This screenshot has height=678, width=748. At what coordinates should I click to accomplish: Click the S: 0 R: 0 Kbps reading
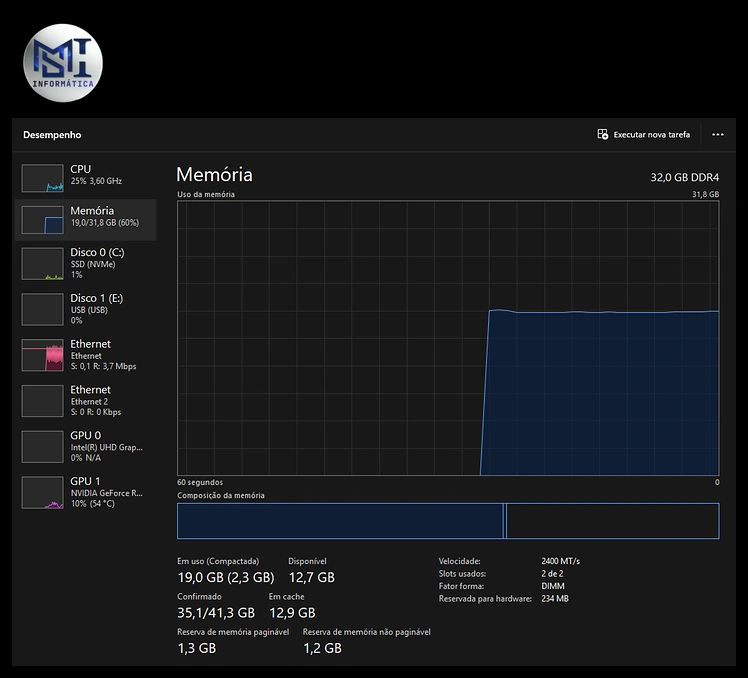96,412
